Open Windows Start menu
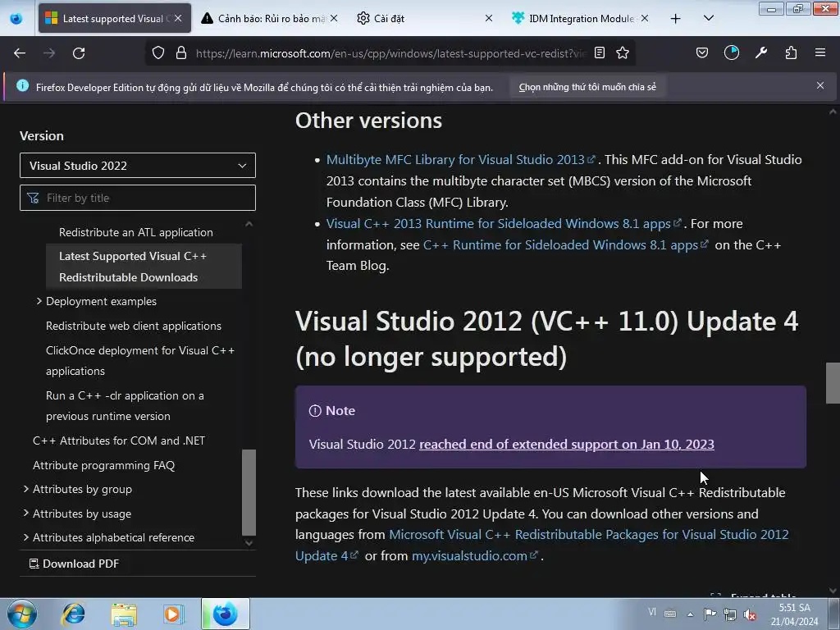 (21, 614)
